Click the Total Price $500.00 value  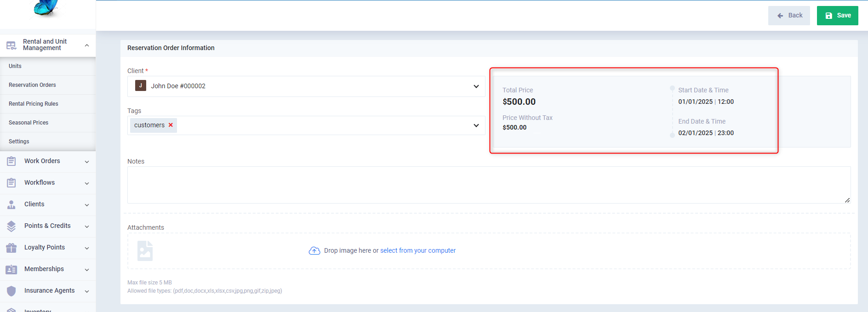tap(519, 102)
